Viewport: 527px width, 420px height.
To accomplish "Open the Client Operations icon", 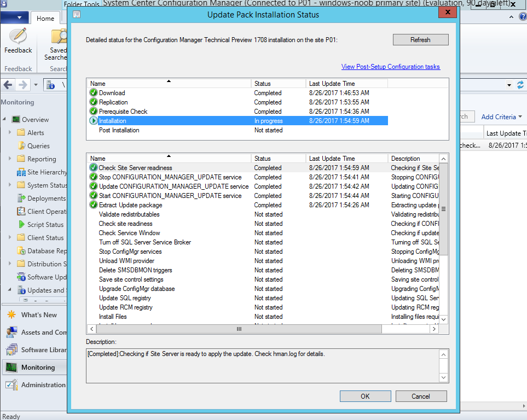I will coord(21,211).
